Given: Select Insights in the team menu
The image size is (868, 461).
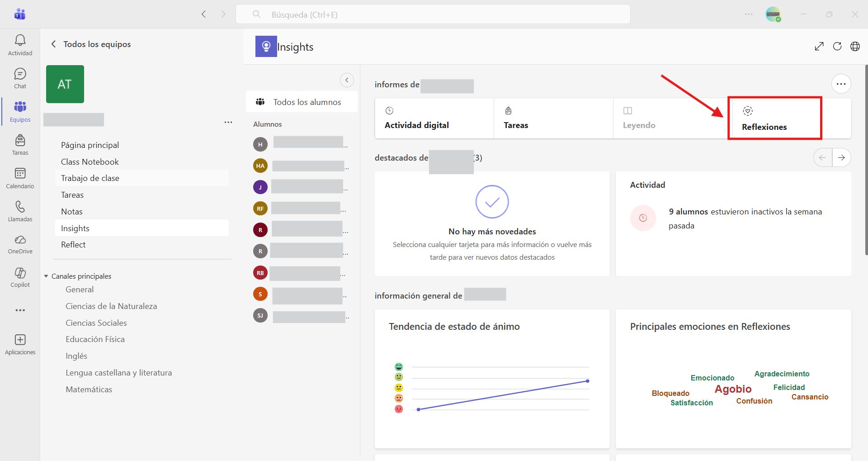Looking at the screenshot, I should tap(142, 228).
